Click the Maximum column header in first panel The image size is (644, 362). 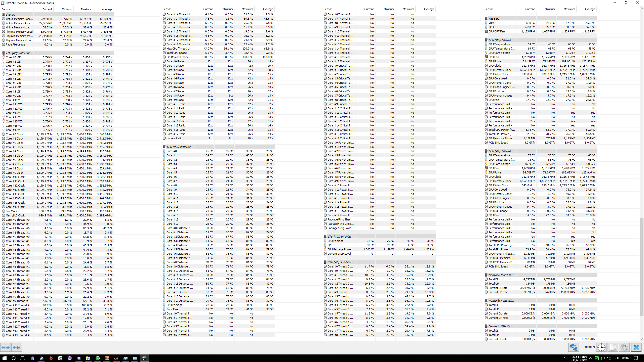(x=86, y=9)
